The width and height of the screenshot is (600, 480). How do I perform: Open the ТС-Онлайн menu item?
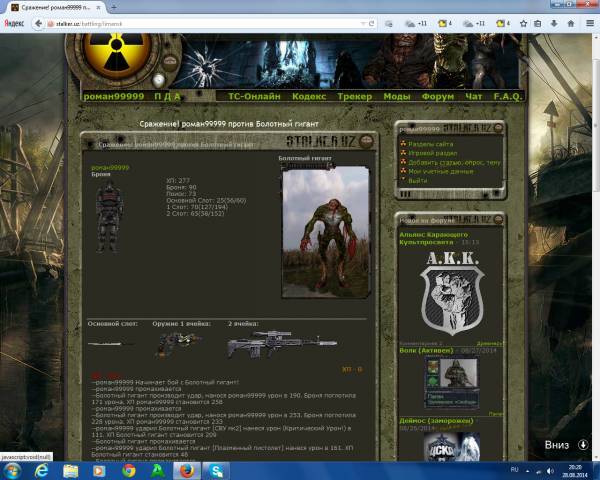[254, 96]
